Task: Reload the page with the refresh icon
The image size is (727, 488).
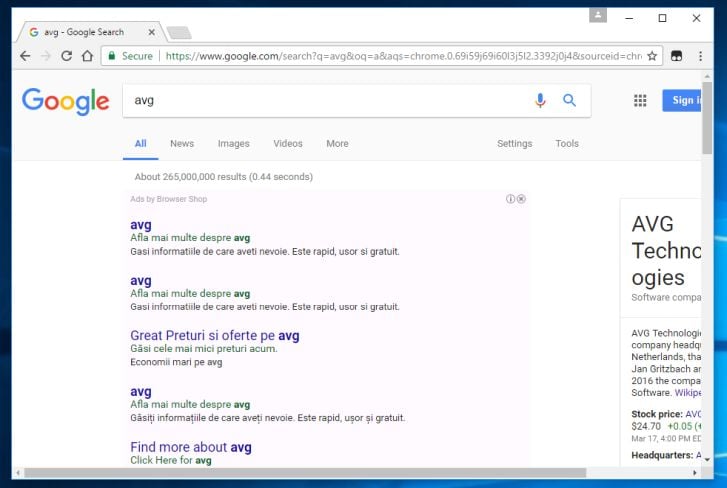Action: [x=66, y=56]
